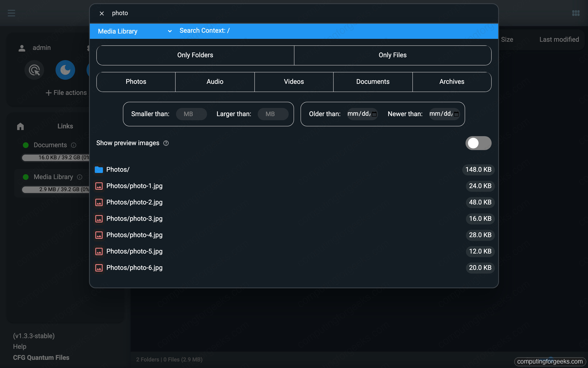Open Photos/photo-6.jpg result

tap(294, 268)
